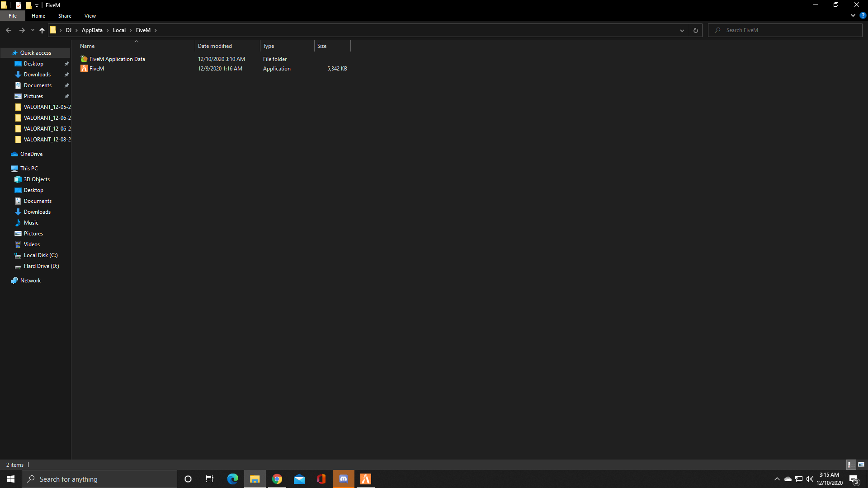The width and height of the screenshot is (868, 488).
Task: Open the View ribbon tab
Action: point(90,16)
